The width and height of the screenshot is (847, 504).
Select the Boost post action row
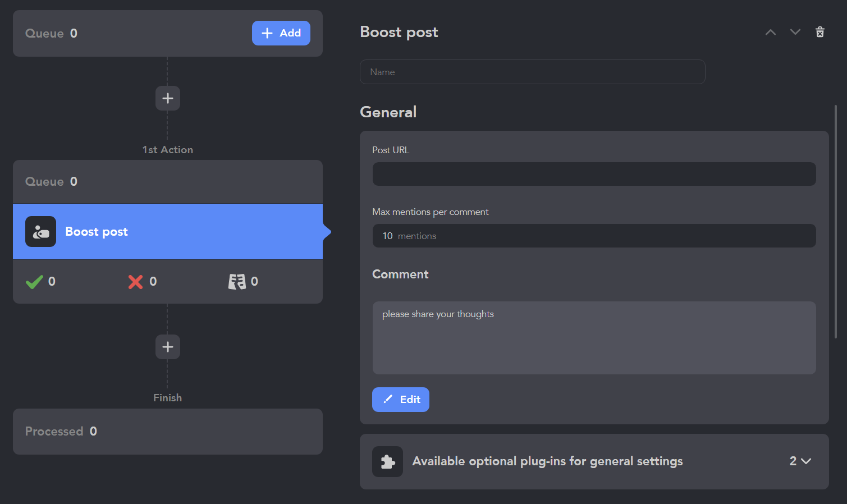168,231
